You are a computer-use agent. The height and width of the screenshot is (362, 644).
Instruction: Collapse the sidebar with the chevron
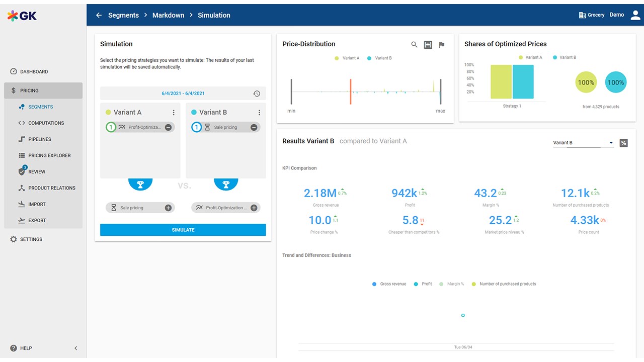coord(76,348)
